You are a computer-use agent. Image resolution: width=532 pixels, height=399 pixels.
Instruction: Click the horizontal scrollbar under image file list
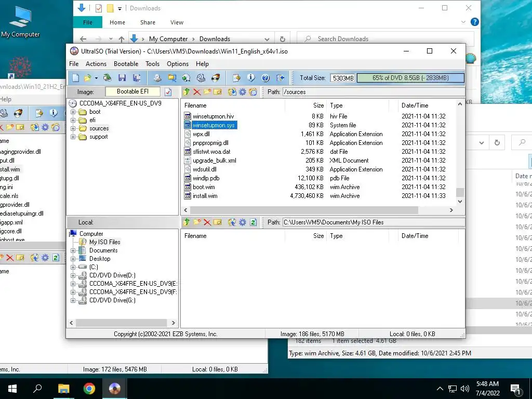(x=303, y=210)
